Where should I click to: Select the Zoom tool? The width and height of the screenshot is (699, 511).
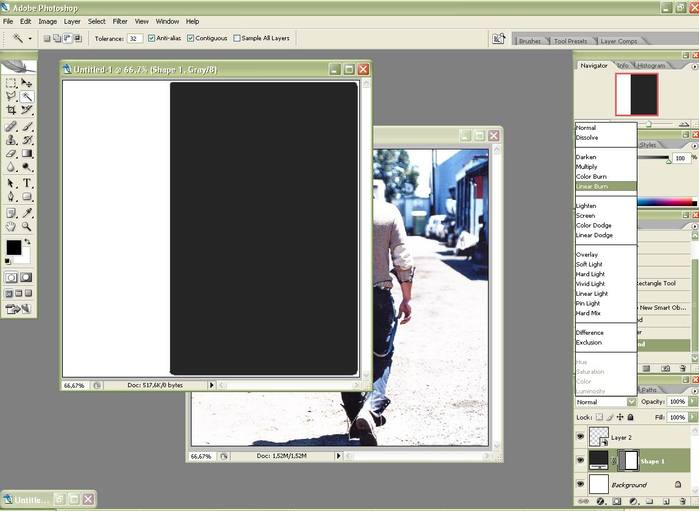click(x=27, y=227)
